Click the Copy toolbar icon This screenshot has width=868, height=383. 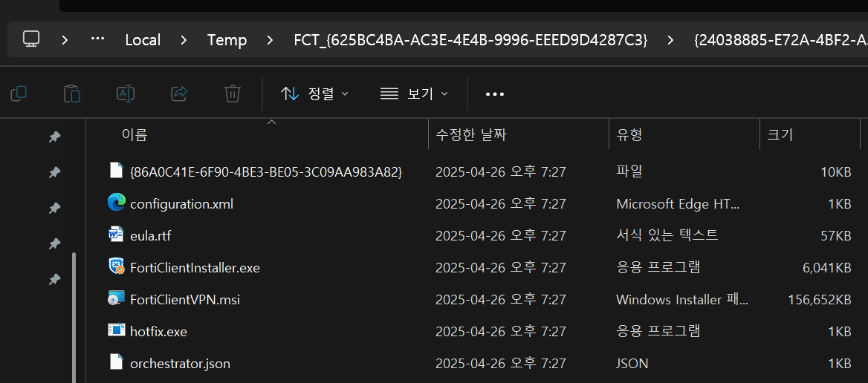(x=19, y=94)
